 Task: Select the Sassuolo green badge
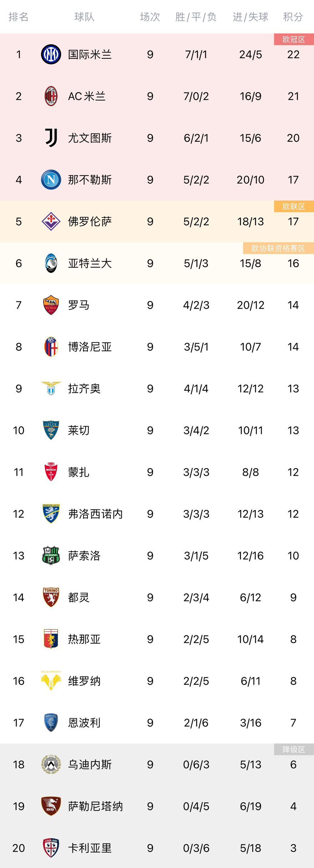51,556
